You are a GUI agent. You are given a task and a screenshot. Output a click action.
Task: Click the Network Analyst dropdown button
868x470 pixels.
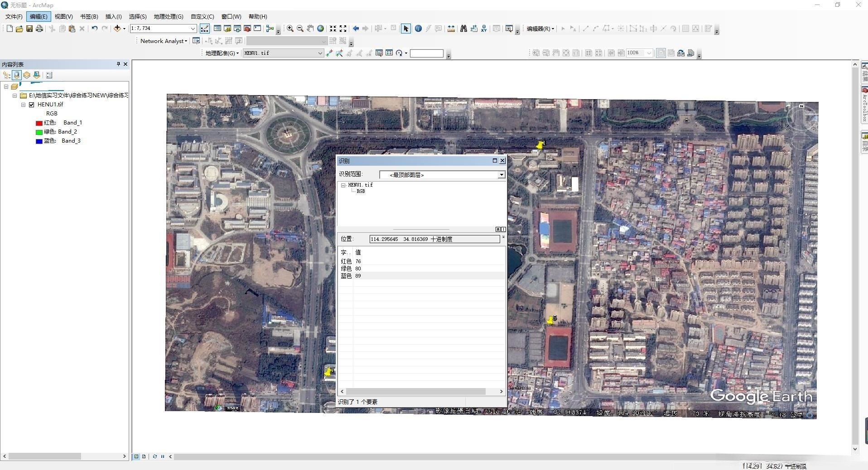pos(164,41)
